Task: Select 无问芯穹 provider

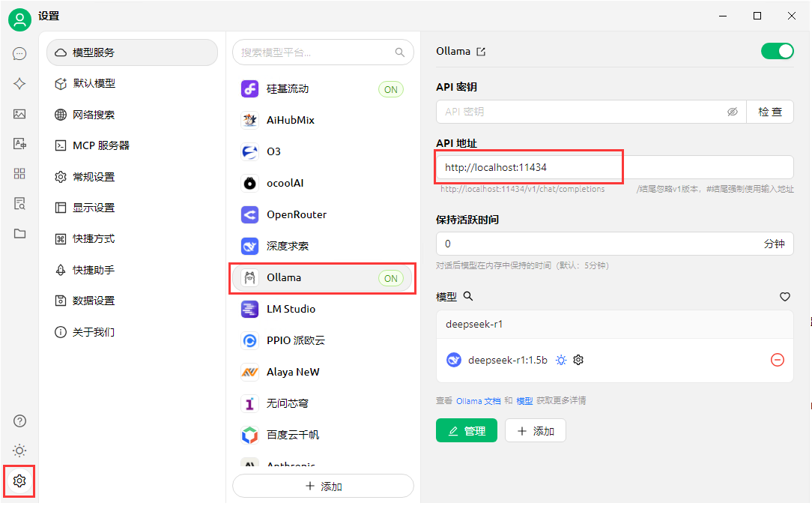Action: [323, 403]
